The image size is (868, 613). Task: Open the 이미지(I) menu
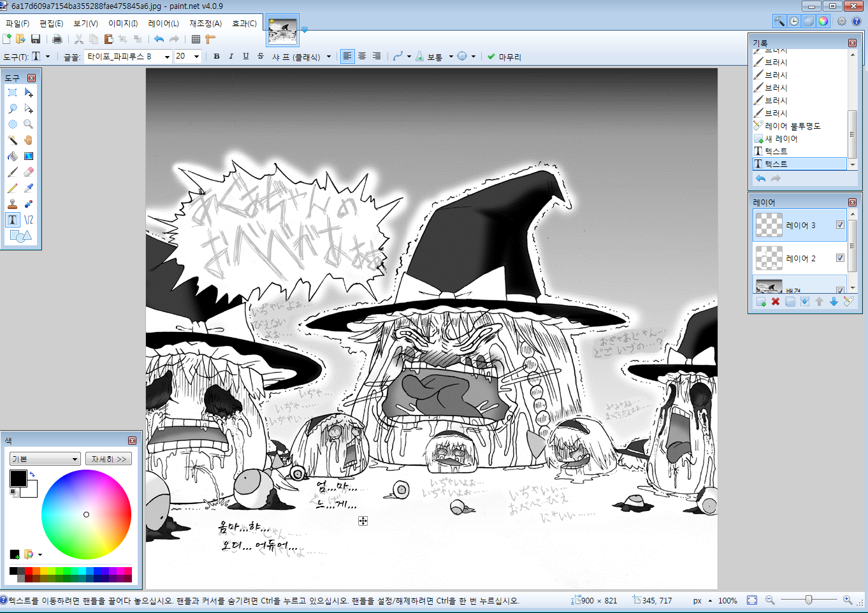[123, 24]
